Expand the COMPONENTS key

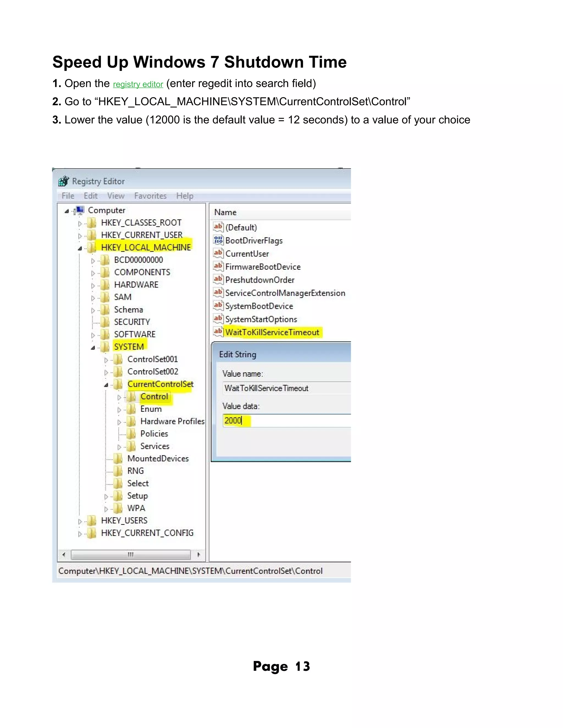pos(93,273)
